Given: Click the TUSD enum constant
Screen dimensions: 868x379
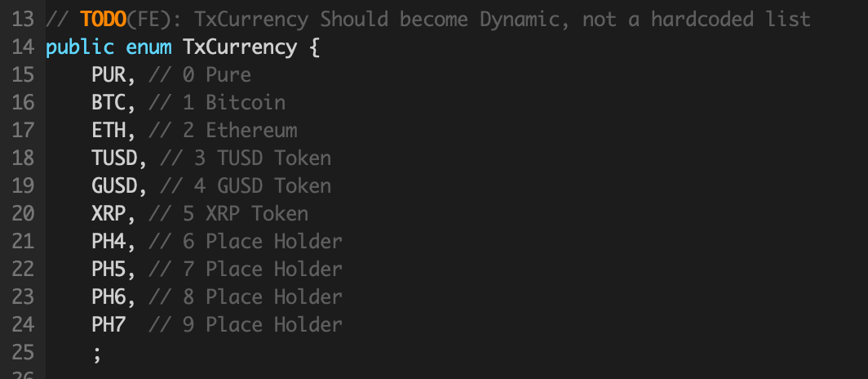Looking at the screenshot, I should point(114,158).
